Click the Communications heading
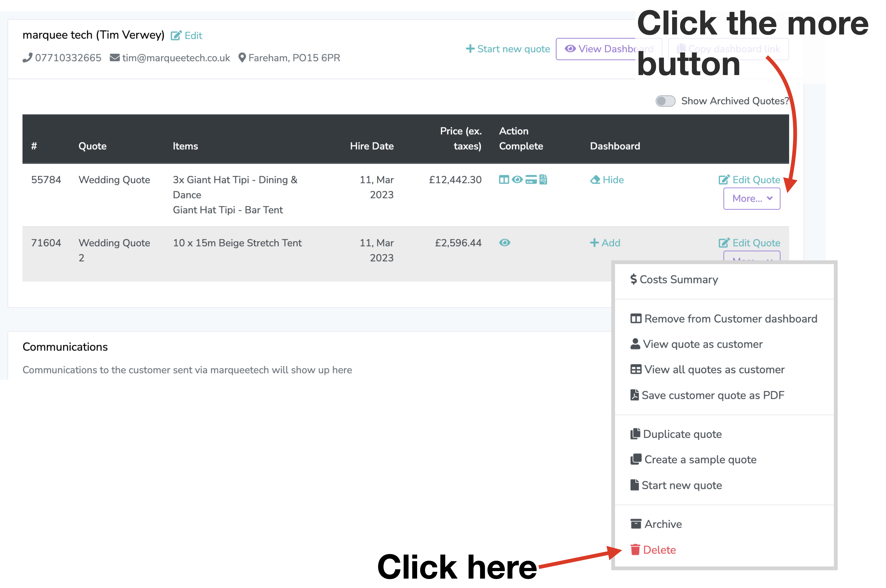 tap(65, 347)
